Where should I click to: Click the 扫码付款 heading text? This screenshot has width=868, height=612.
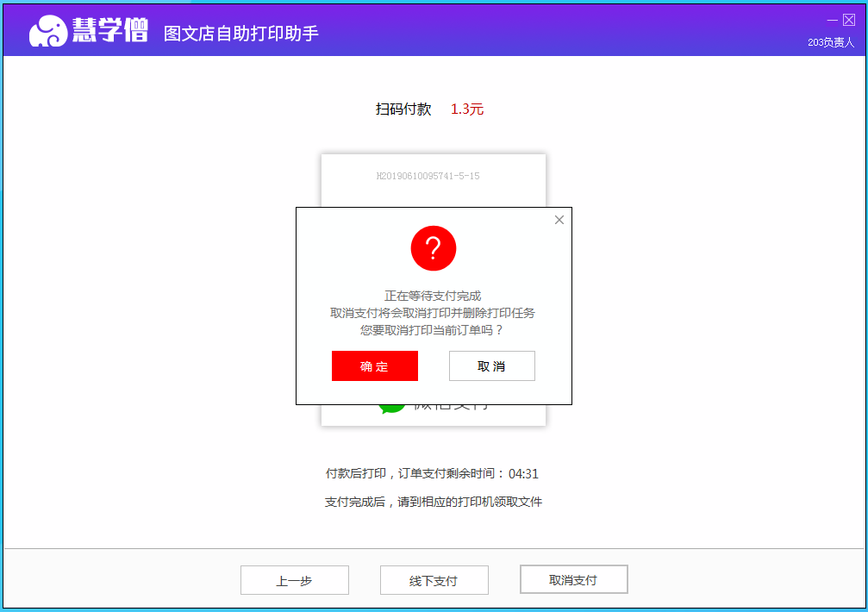pyautogui.click(x=403, y=109)
